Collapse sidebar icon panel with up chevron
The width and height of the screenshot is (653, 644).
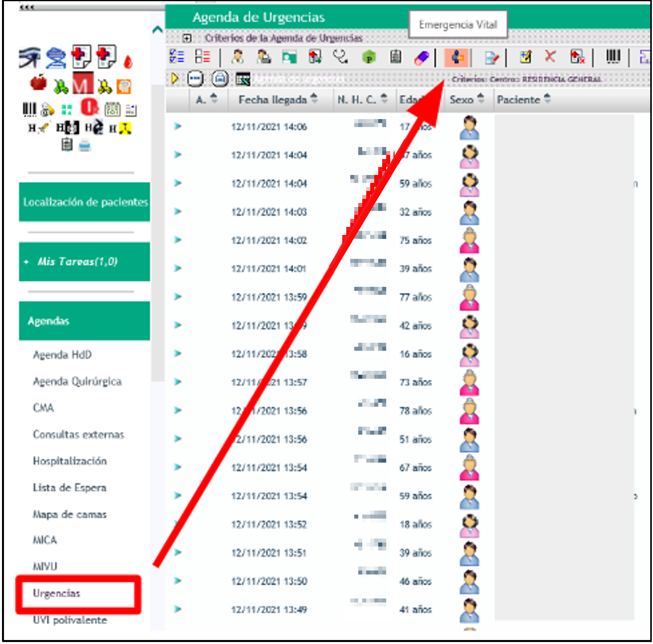tap(158, 30)
